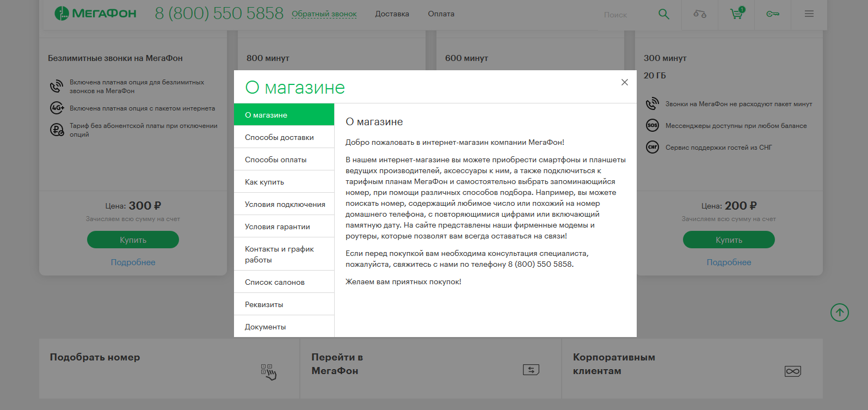Click the "Поиск" search field
The image size is (868, 410).
point(626,15)
